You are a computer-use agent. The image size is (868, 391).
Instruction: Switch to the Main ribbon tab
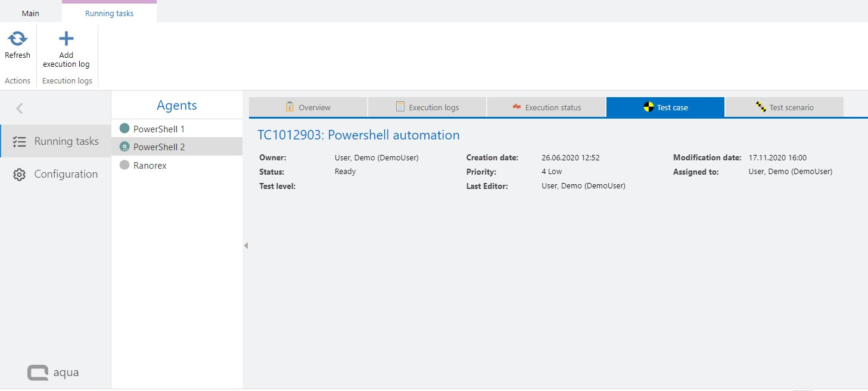[30, 13]
